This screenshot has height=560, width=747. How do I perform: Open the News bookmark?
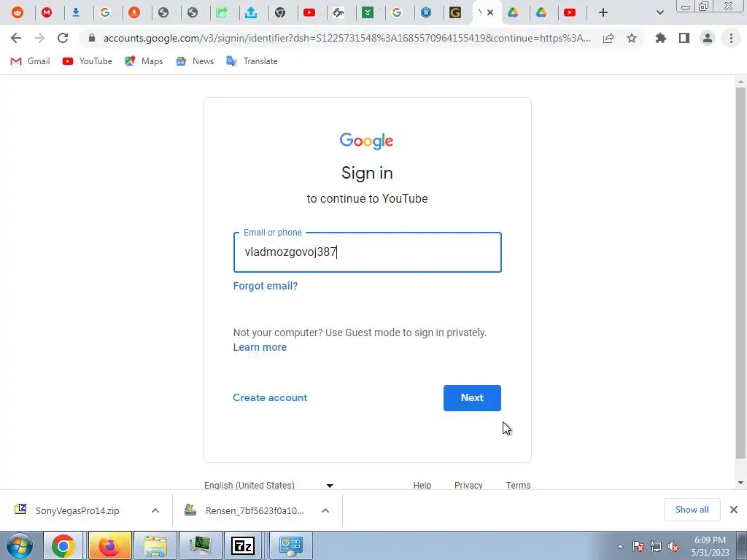tap(195, 61)
